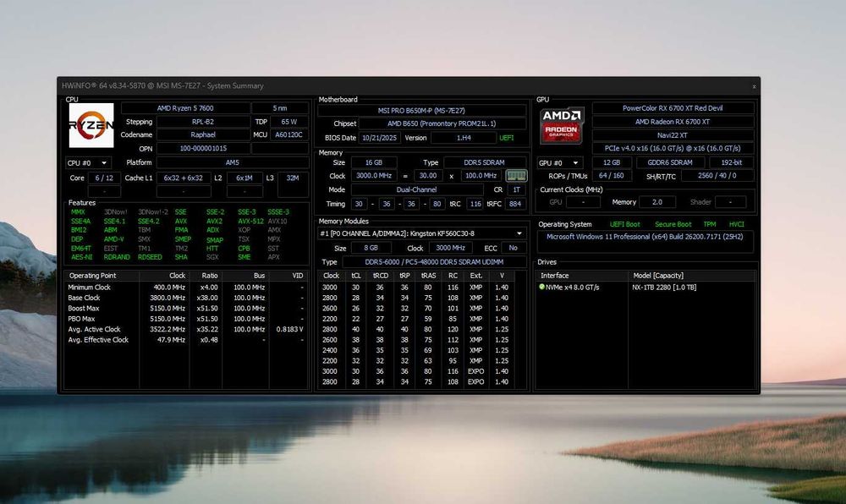This screenshot has width=846, height=504.
Task: Click the HVCI indicator
Action: (x=737, y=224)
